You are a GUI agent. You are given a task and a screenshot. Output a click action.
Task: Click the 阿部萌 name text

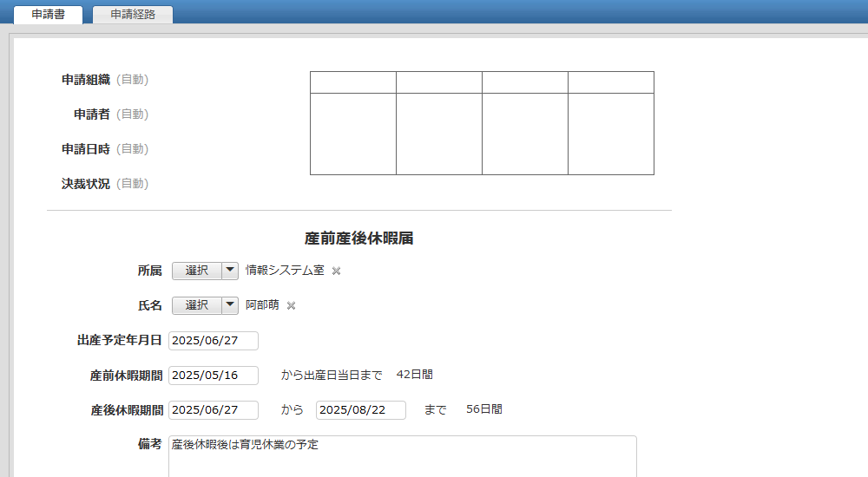click(262, 305)
